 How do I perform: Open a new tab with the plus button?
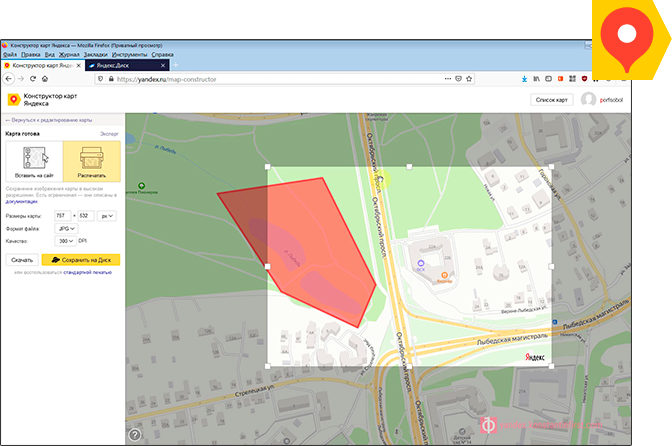(x=175, y=65)
